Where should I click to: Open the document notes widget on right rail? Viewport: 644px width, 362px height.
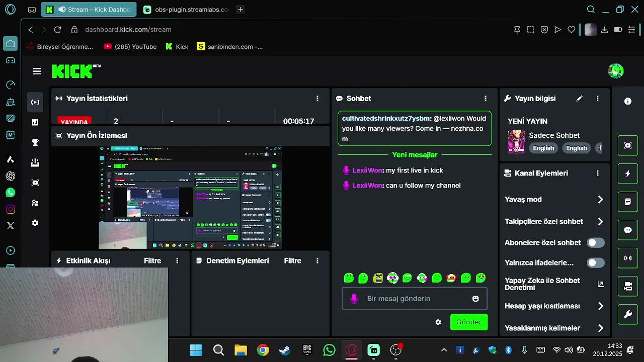pyautogui.click(x=628, y=202)
